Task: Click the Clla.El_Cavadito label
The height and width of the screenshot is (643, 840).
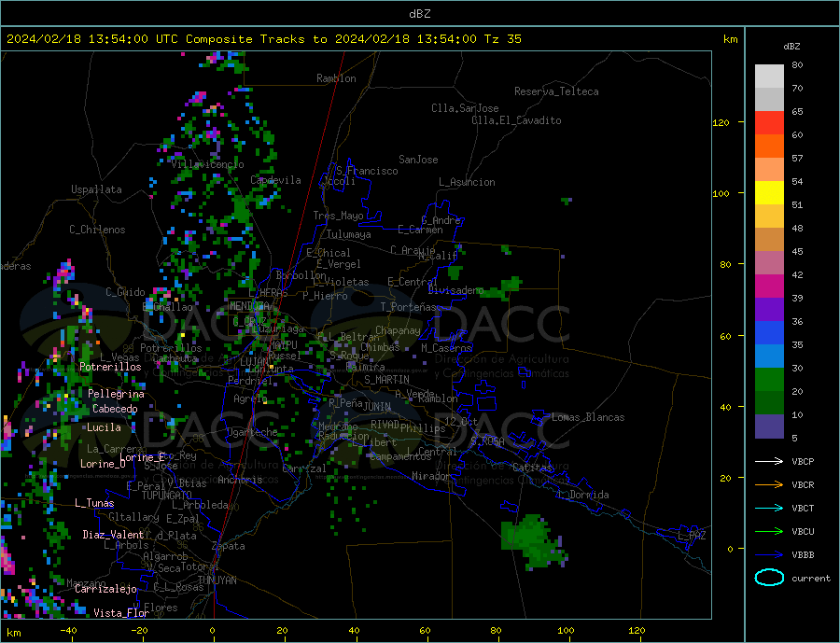Action: click(x=516, y=120)
